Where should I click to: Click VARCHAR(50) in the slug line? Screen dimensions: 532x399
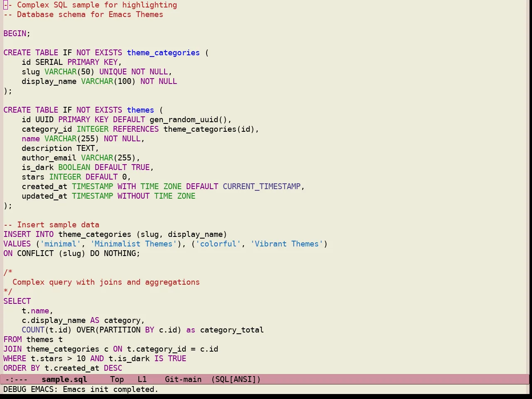point(69,71)
